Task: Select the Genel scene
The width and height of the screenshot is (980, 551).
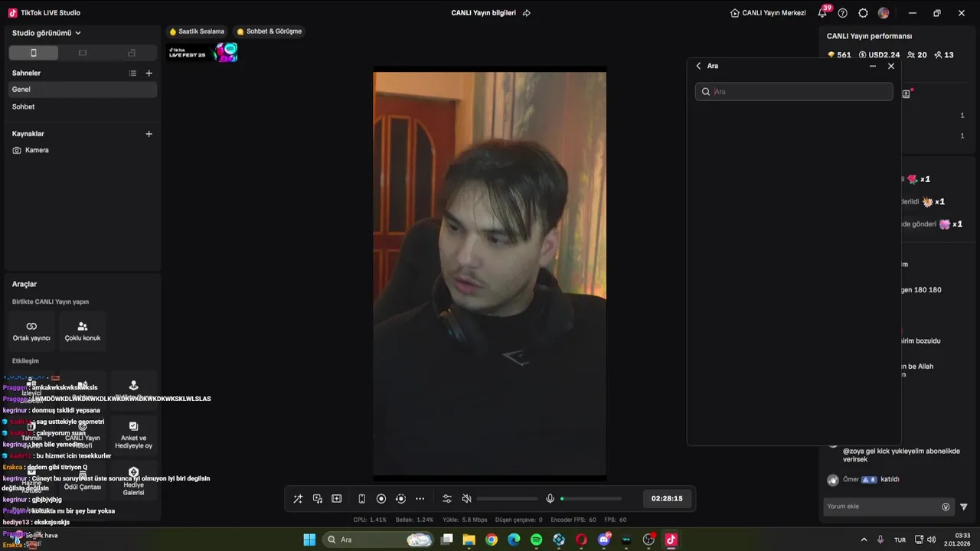Action: click(x=83, y=90)
